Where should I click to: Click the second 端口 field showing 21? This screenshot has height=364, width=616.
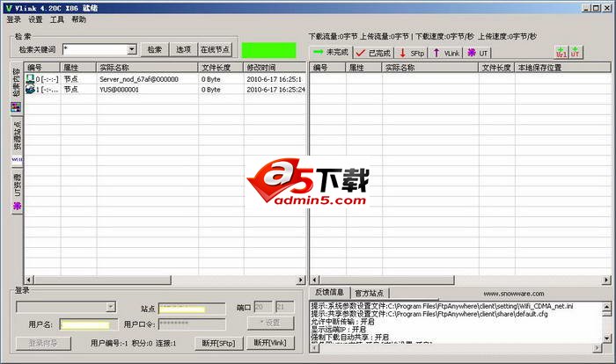[284, 307]
